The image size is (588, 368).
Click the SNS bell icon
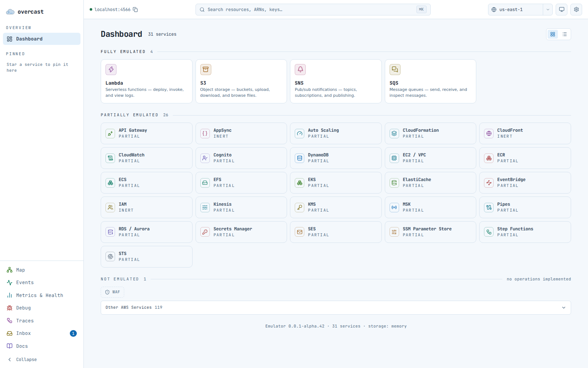point(300,70)
